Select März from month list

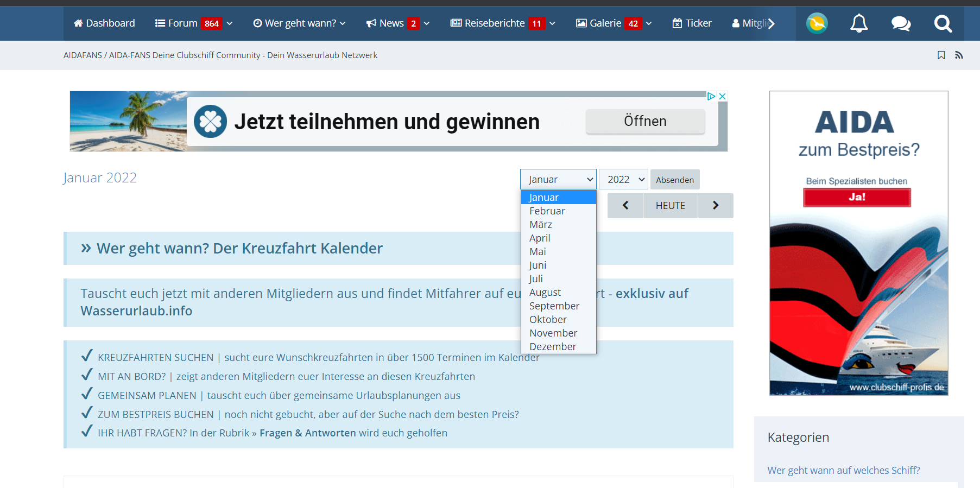[x=541, y=225]
